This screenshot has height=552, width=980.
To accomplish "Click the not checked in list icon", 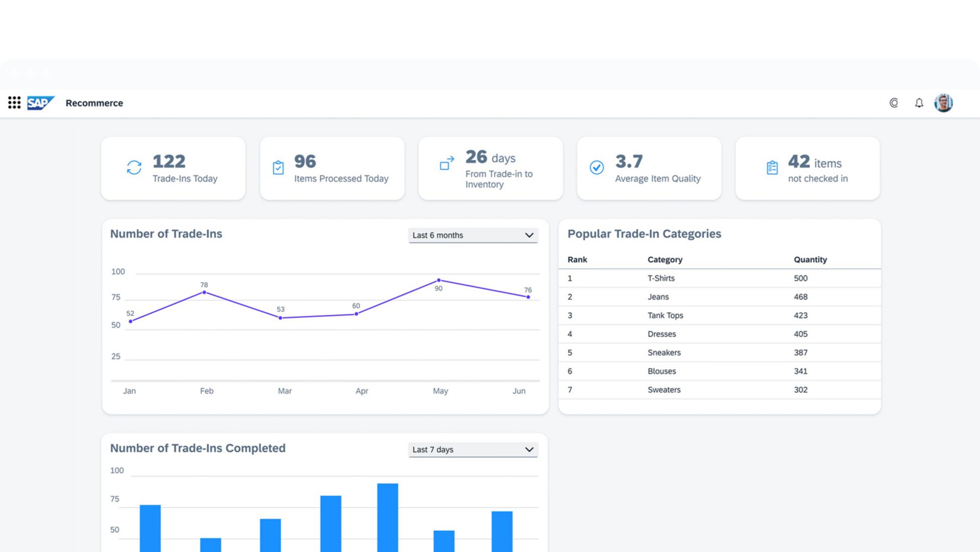I will click(x=772, y=168).
